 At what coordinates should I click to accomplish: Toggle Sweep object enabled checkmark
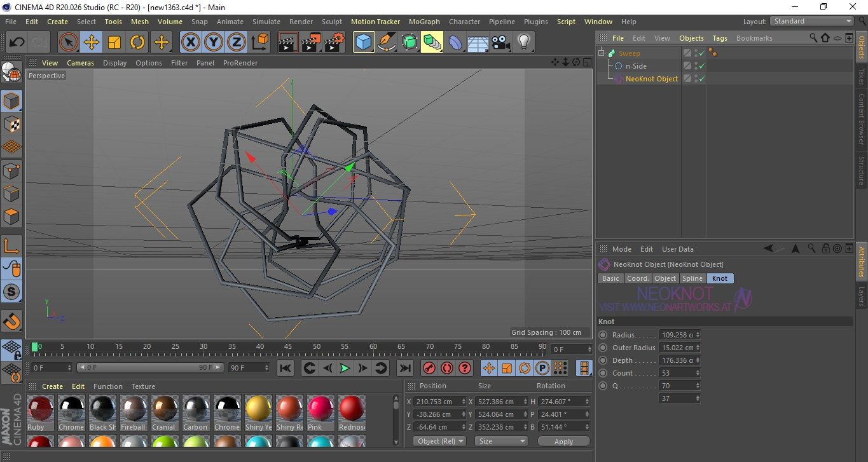pos(701,53)
